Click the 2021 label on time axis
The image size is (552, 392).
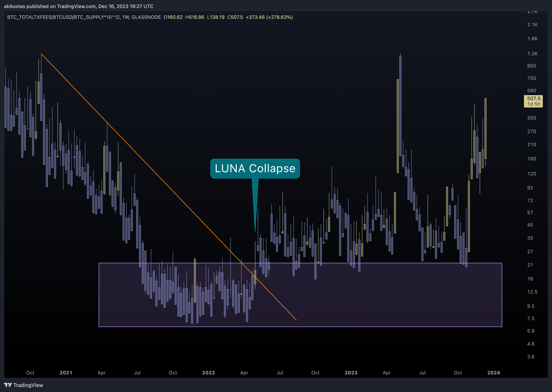[x=66, y=373]
